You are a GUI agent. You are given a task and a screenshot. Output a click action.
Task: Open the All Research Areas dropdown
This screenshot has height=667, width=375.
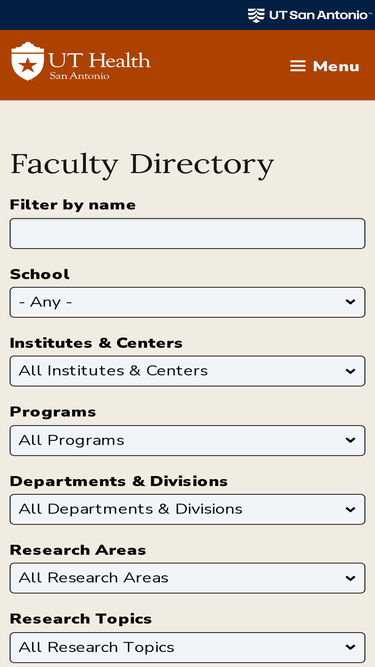(188, 578)
